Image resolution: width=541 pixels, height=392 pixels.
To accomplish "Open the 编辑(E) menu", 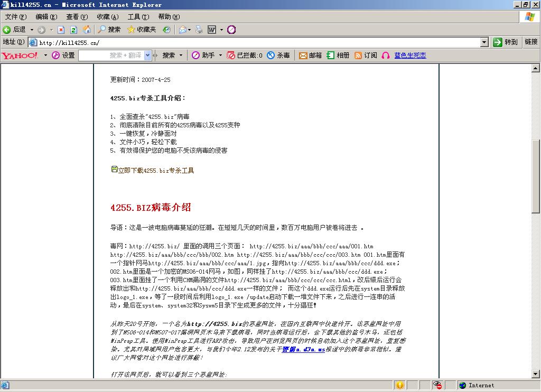I will (46, 17).
